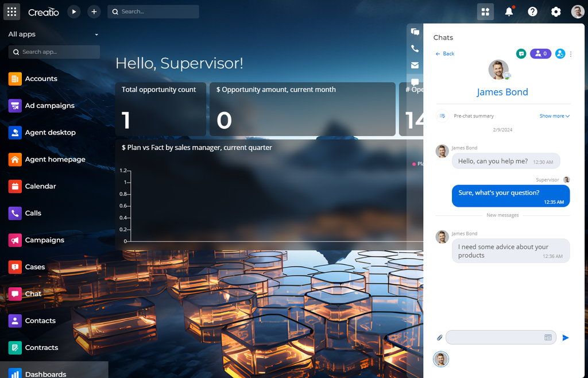Click the blue transfer contact icon
588x378 pixels.
click(x=560, y=53)
